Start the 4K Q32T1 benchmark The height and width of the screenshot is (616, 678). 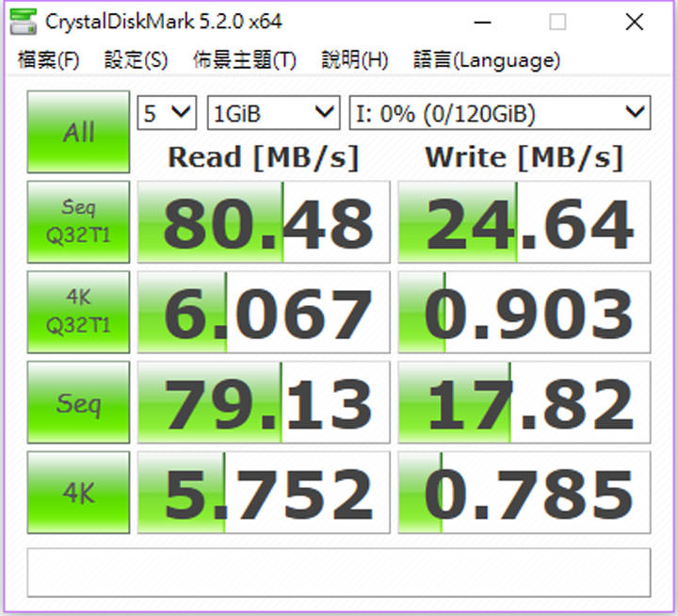point(78,312)
